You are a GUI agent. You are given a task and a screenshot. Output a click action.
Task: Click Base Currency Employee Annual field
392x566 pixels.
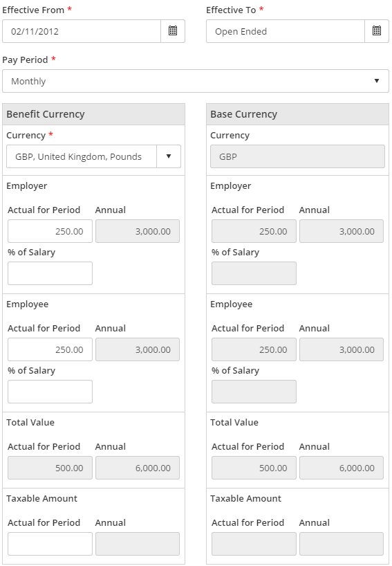pyautogui.click(x=342, y=349)
